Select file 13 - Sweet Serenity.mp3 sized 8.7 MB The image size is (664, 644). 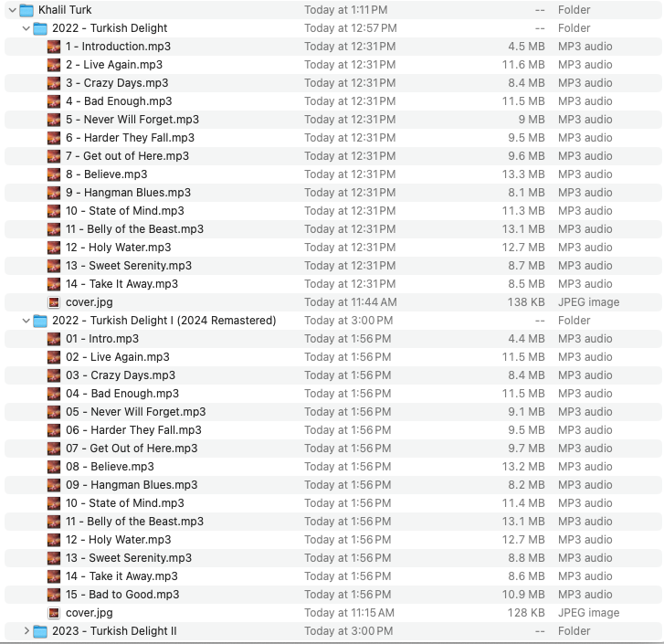point(129,266)
